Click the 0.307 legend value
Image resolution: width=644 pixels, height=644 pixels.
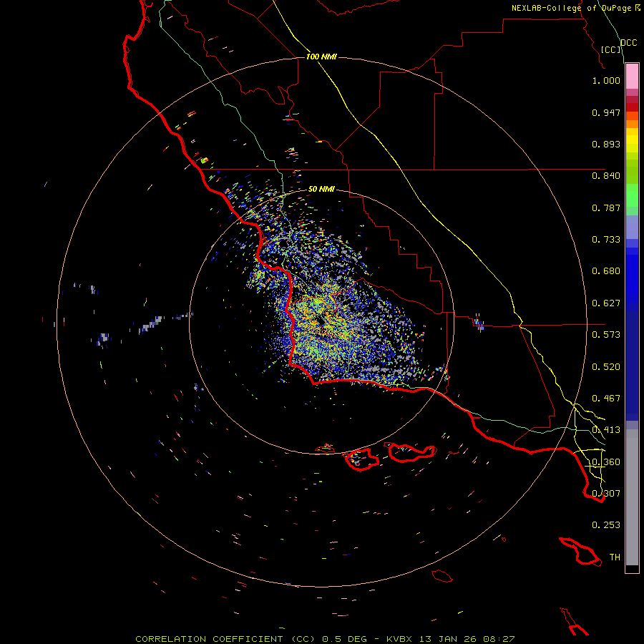tap(606, 494)
